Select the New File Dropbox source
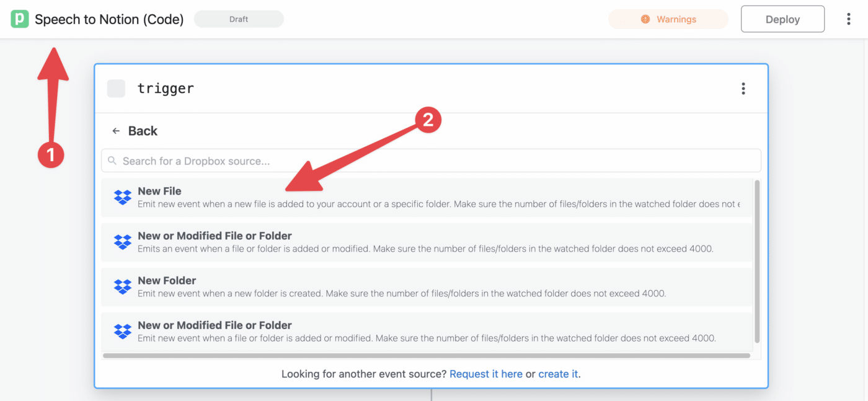 (427, 198)
